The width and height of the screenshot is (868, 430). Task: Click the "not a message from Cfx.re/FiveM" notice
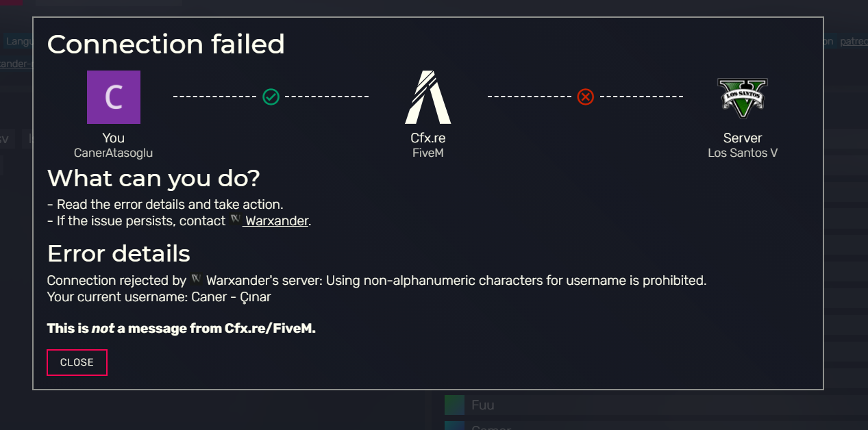tap(181, 329)
